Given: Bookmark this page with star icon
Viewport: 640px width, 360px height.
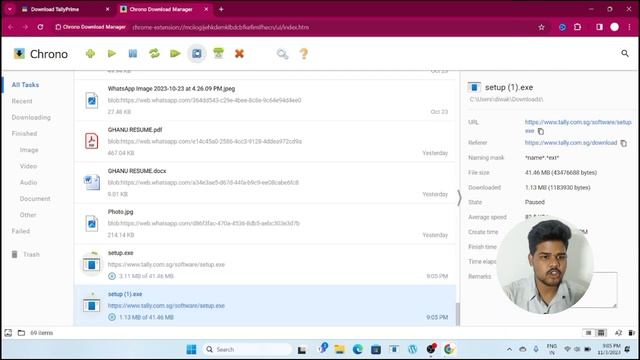Looking at the screenshot, I should [541, 27].
